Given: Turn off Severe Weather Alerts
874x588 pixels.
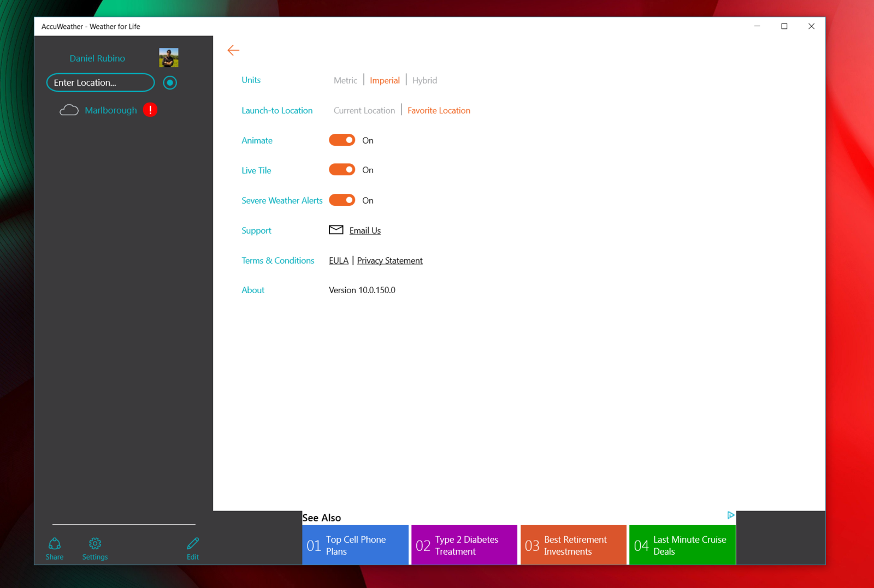Looking at the screenshot, I should tap(342, 200).
